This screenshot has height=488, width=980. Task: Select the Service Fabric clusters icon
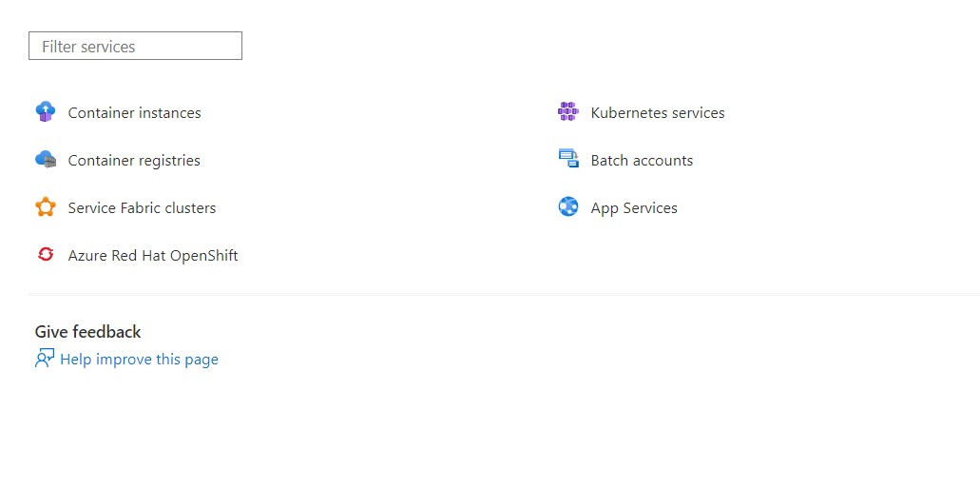(x=46, y=207)
